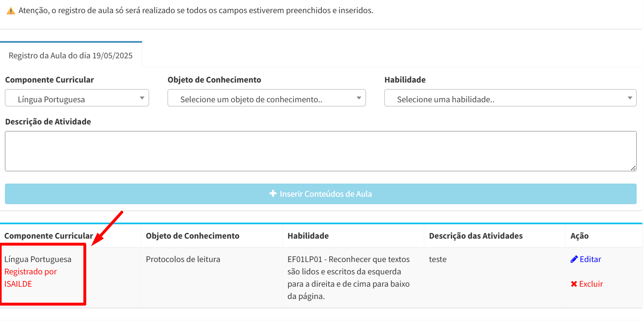Image resolution: width=644 pixels, height=322 pixels.
Task: Click the Habilidade column header in table
Action: click(308, 236)
